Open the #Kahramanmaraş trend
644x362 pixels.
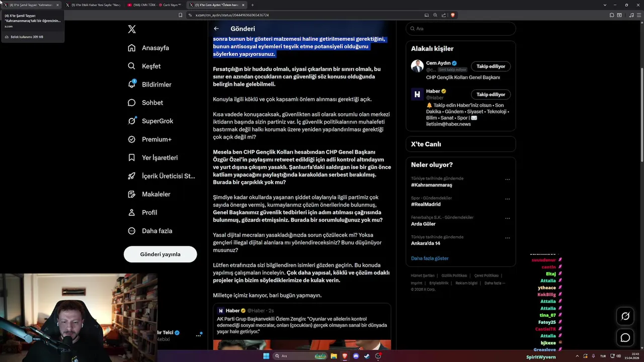pos(431,185)
